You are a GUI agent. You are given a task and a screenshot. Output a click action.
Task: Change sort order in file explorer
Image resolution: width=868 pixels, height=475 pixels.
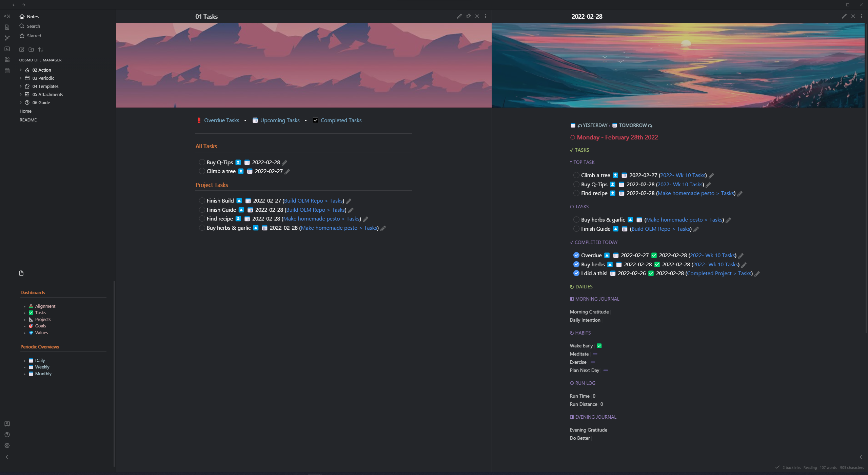41,50
